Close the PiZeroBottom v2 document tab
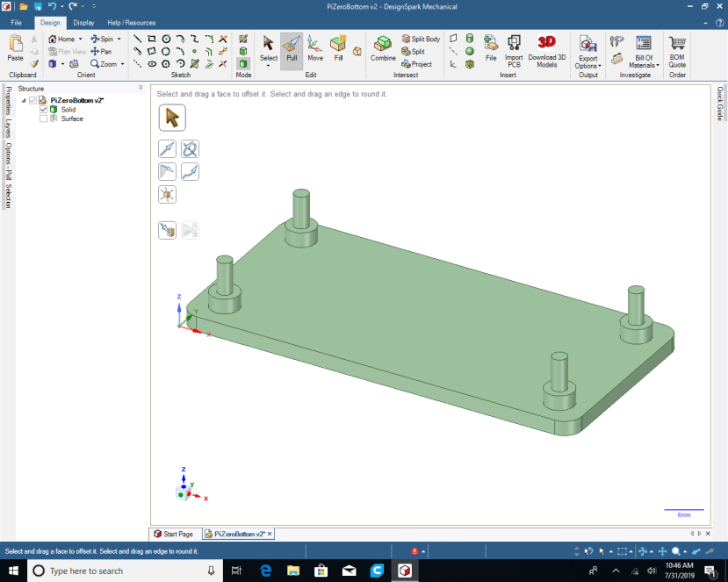This screenshot has height=582, width=728. [x=270, y=534]
